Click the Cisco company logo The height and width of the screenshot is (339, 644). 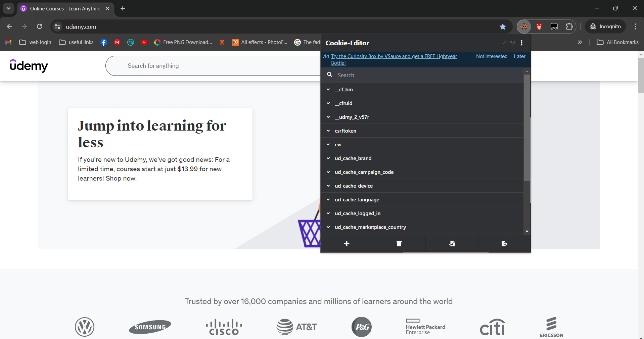(224, 327)
